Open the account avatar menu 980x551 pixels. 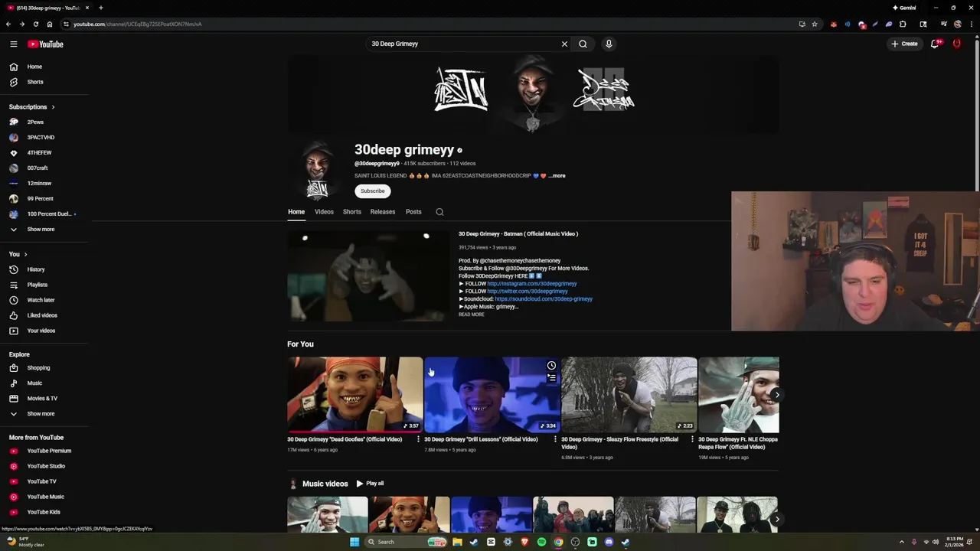click(956, 44)
